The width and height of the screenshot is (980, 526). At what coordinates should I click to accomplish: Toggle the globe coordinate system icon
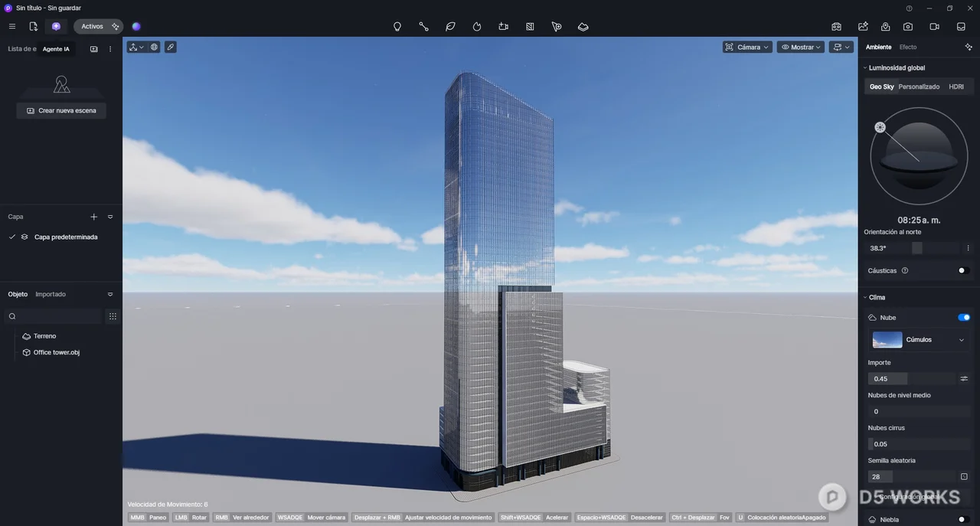click(154, 47)
